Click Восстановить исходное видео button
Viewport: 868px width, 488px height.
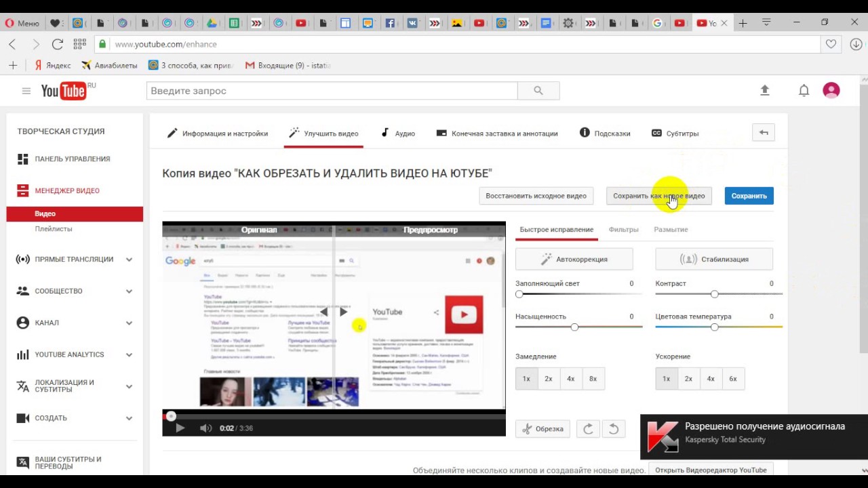536,196
